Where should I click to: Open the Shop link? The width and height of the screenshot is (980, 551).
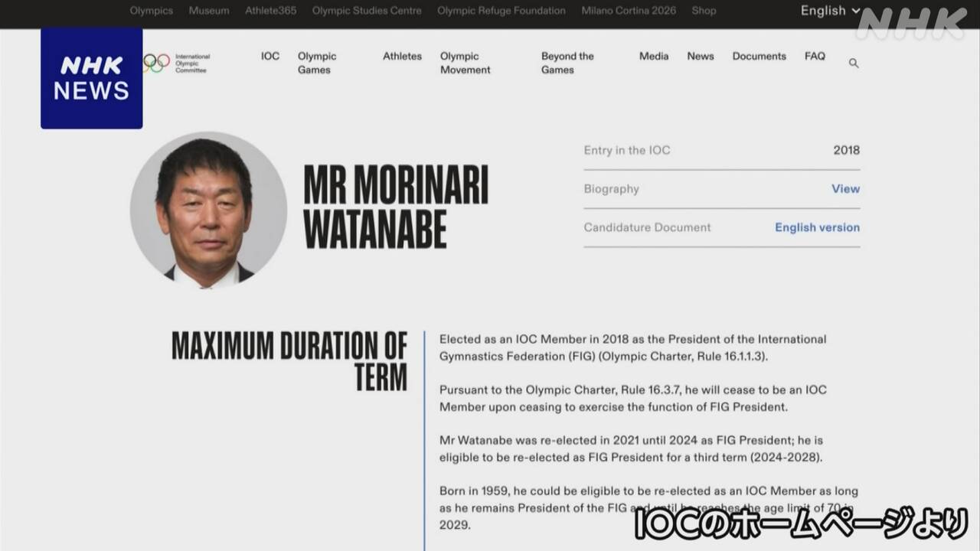point(704,11)
